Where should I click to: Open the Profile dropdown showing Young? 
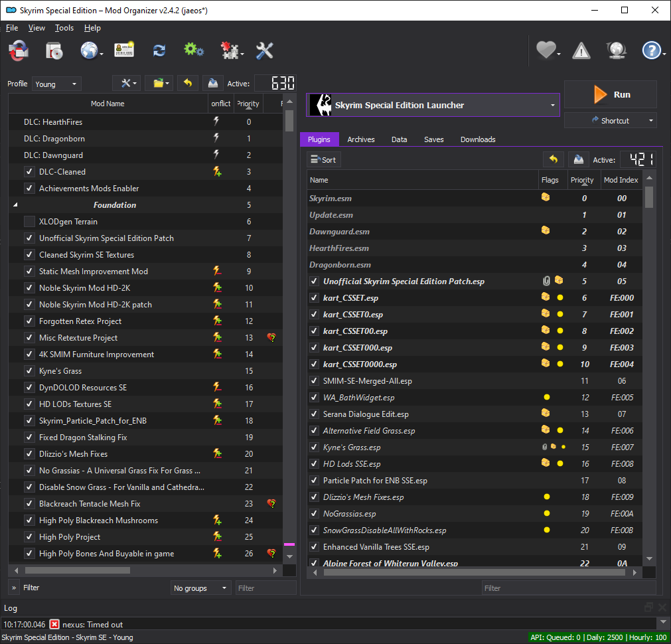point(56,84)
